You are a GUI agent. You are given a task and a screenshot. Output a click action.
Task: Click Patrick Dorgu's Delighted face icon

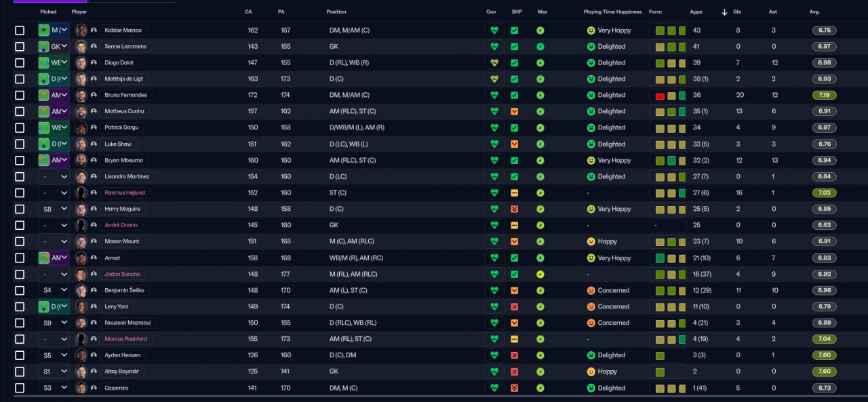coord(591,128)
